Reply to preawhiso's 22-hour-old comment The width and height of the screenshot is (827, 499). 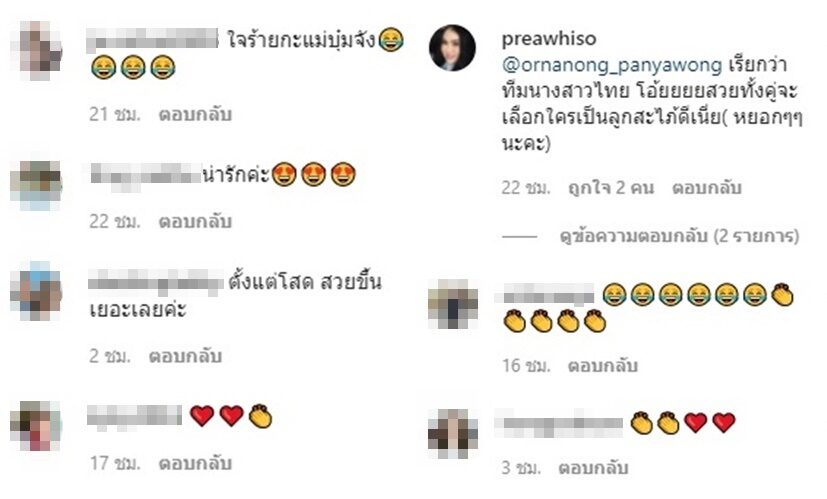tap(706, 188)
